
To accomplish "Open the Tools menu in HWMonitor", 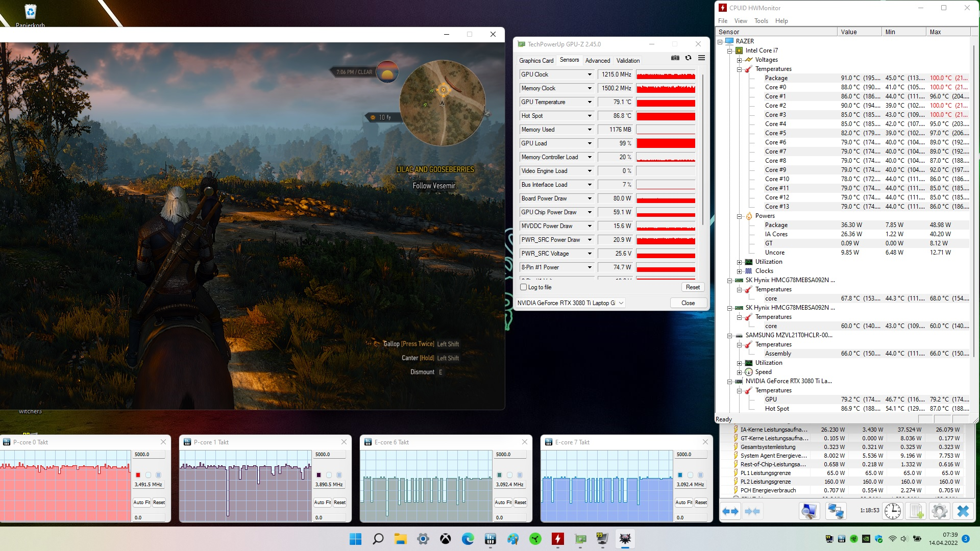I will click(761, 21).
